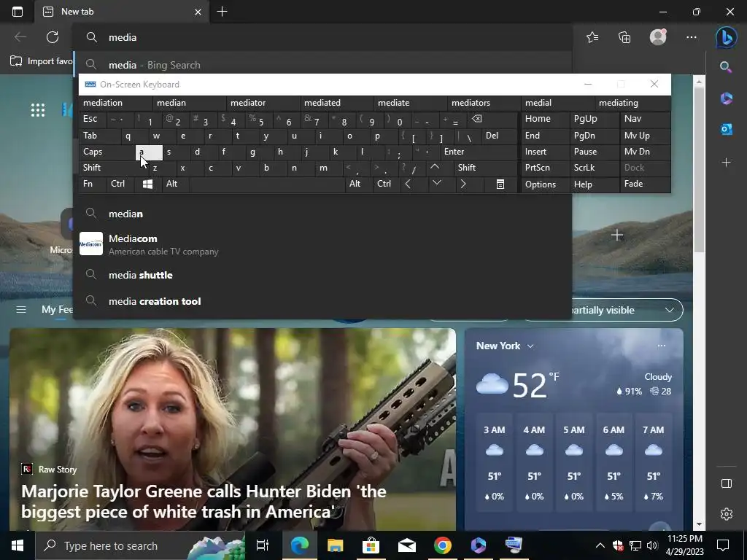
Task: Select the 'mediation' word prediction
Action: (116, 103)
